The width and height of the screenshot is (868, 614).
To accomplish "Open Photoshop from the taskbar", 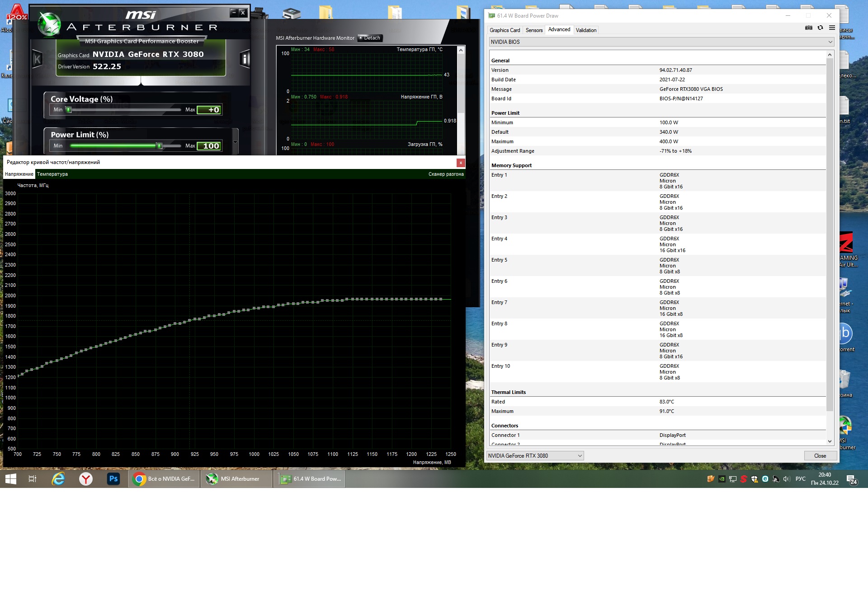I will (113, 478).
